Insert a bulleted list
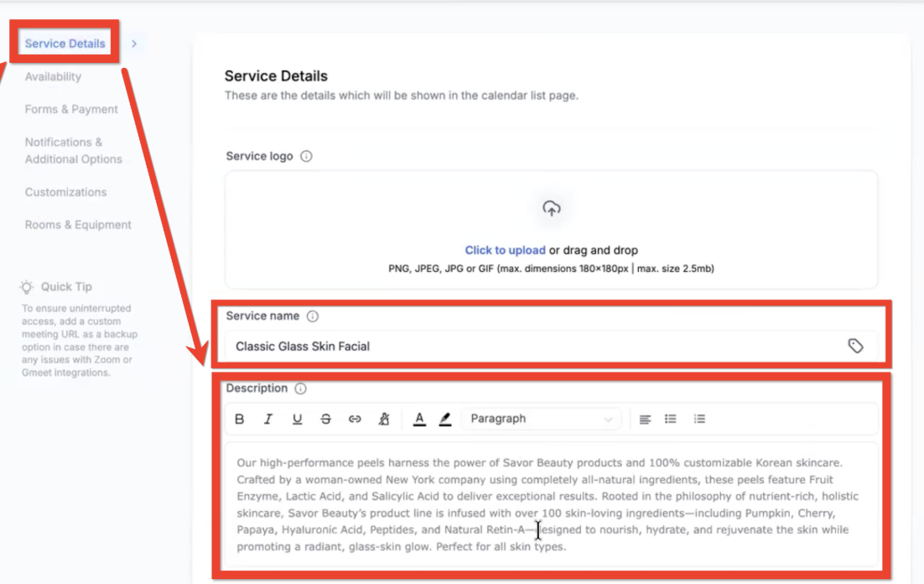Image resolution: width=924 pixels, height=584 pixels. pyautogui.click(x=671, y=419)
